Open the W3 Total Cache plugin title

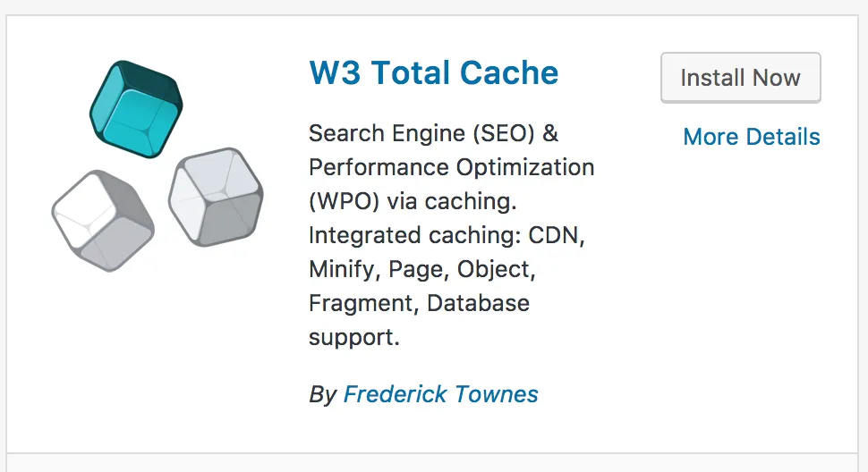point(433,73)
